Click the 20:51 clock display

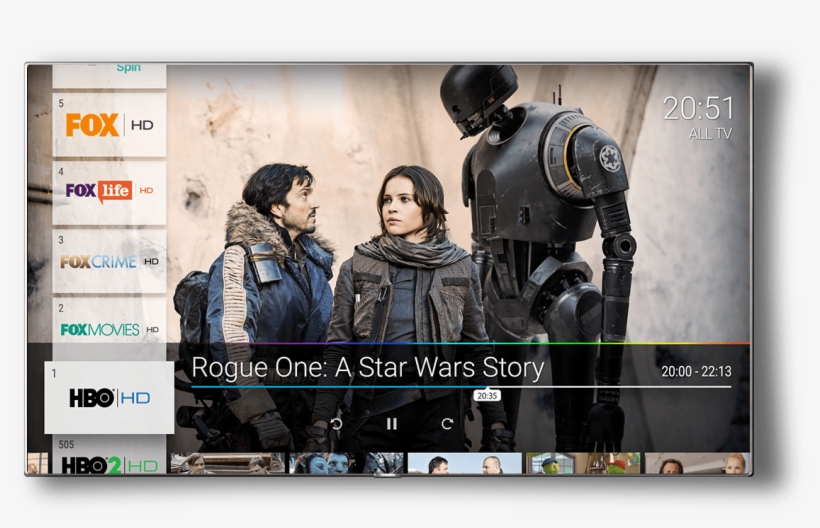click(x=698, y=109)
